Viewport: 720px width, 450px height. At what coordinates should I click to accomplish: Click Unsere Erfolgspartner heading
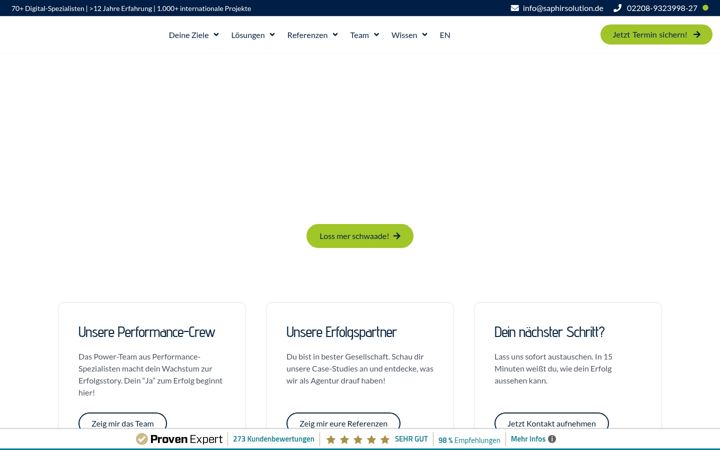pos(341,332)
